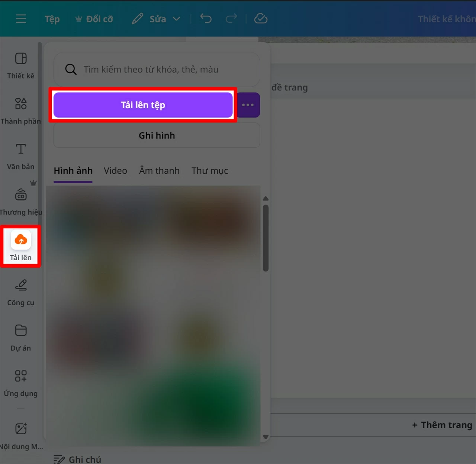Open the Tệp menu
This screenshot has height=464, width=476.
[x=52, y=19]
